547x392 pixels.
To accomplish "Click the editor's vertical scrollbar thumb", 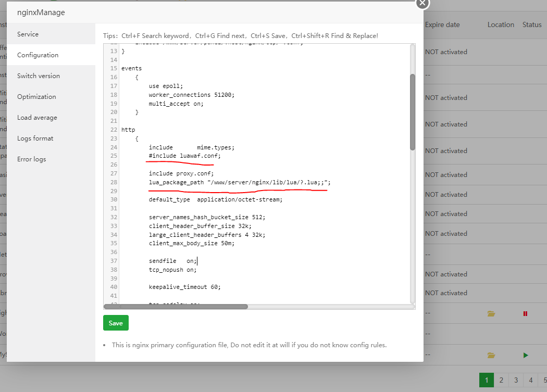I will [413, 112].
